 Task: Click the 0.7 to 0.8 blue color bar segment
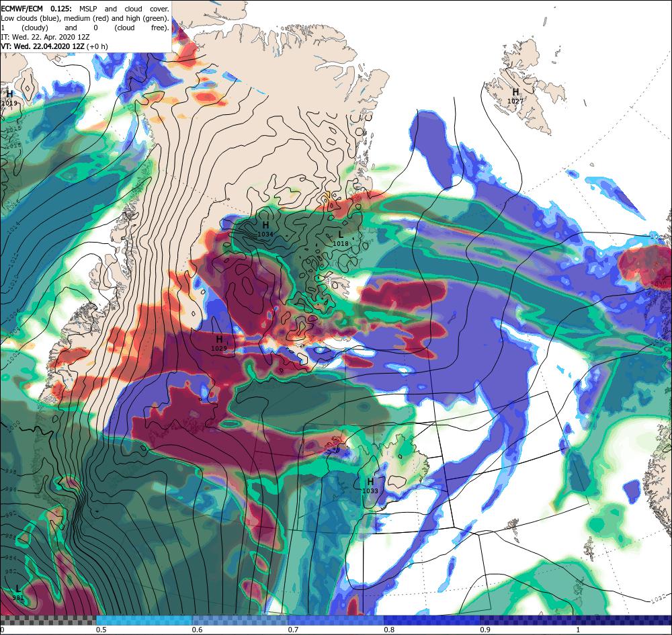(336, 620)
